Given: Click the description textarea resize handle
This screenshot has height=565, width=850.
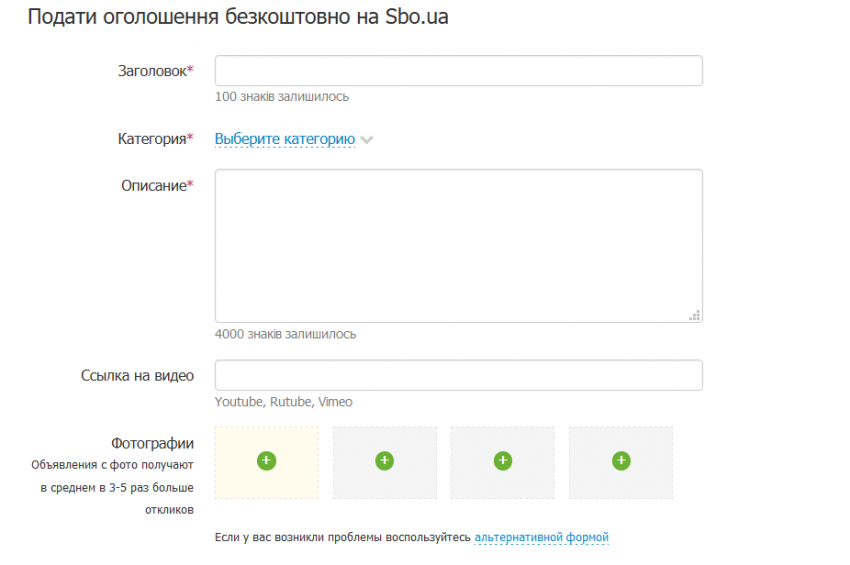Looking at the screenshot, I should tap(694, 315).
